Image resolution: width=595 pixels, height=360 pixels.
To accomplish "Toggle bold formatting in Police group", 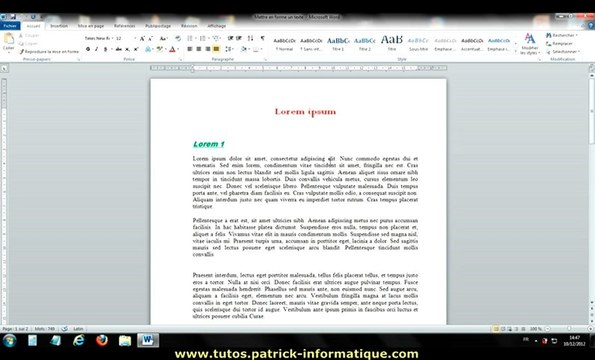I will 88,49.
